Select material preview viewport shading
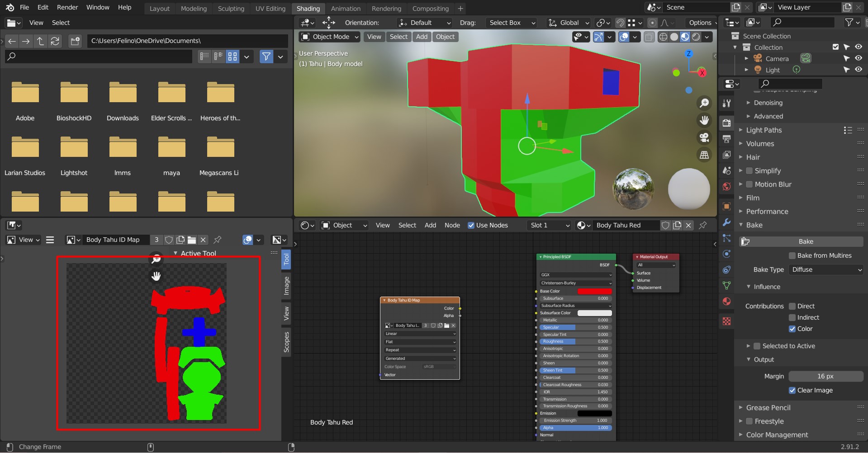The height and width of the screenshot is (453, 868). click(x=685, y=37)
